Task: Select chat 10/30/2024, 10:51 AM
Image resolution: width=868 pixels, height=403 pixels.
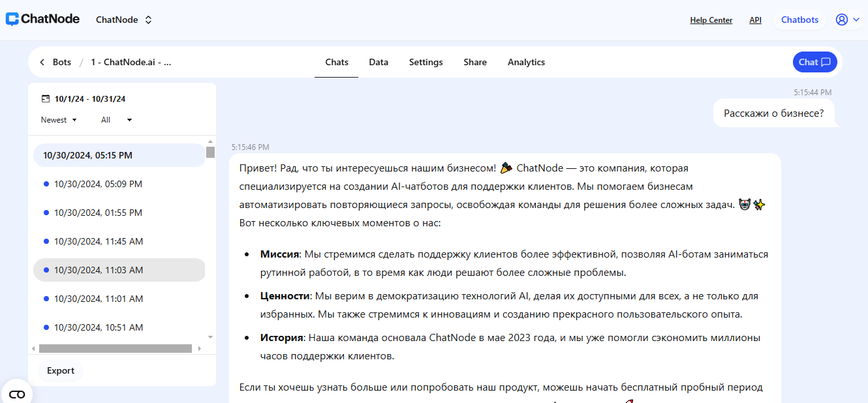Action: click(119, 327)
